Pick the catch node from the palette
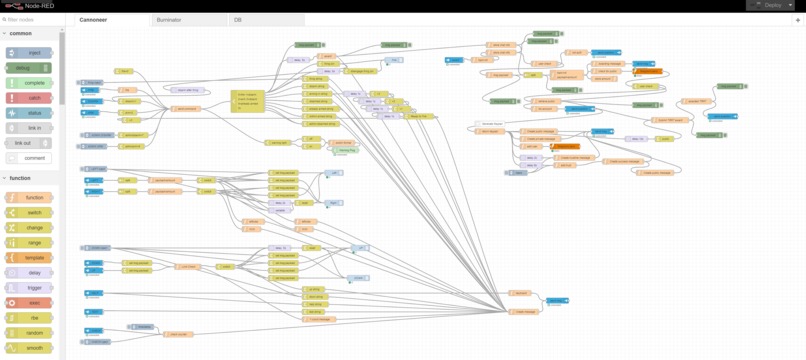The height and width of the screenshot is (360, 806). coord(29,98)
